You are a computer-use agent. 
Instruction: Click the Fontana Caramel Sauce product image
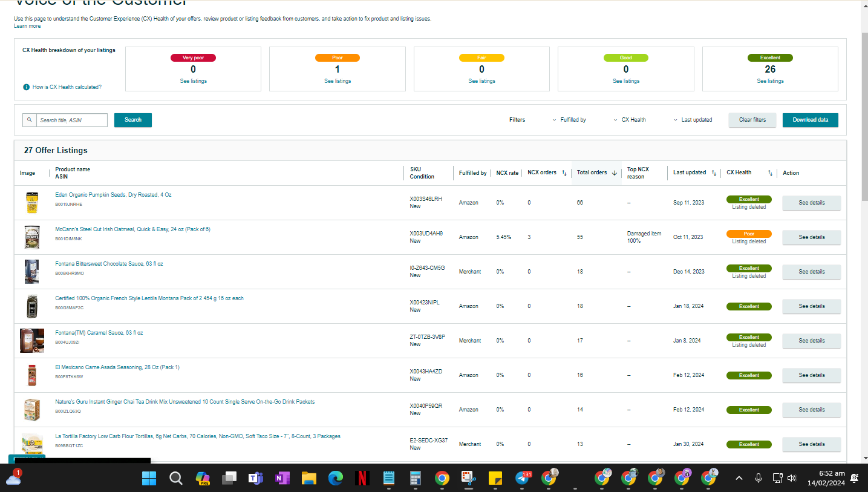32,341
